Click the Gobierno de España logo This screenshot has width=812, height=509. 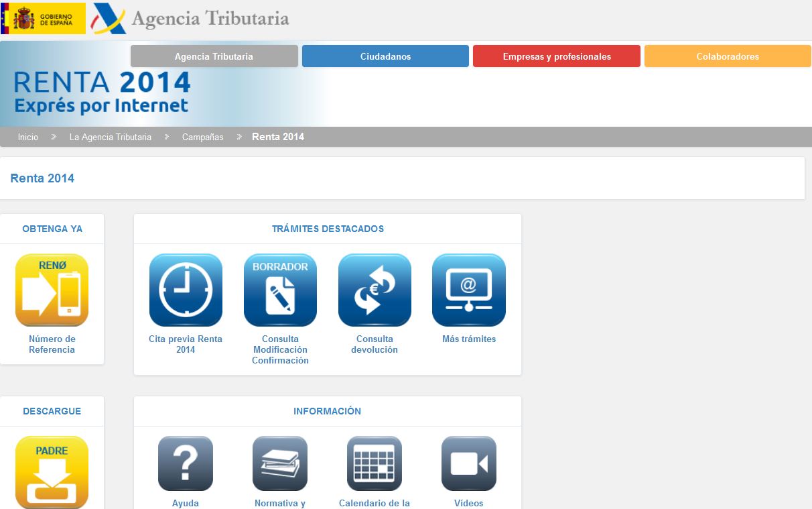pyautogui.click(x=43, y=18)
